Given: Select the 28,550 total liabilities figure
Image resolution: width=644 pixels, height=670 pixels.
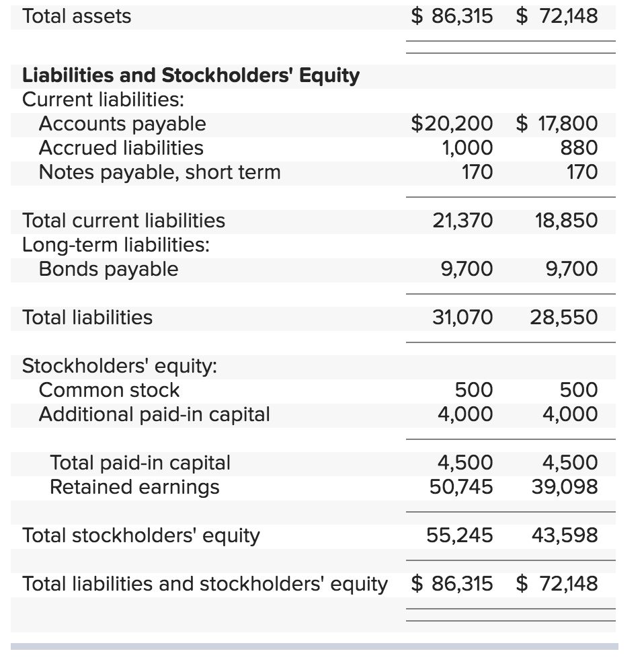Looking at the screenshot, I should (563, 318).
